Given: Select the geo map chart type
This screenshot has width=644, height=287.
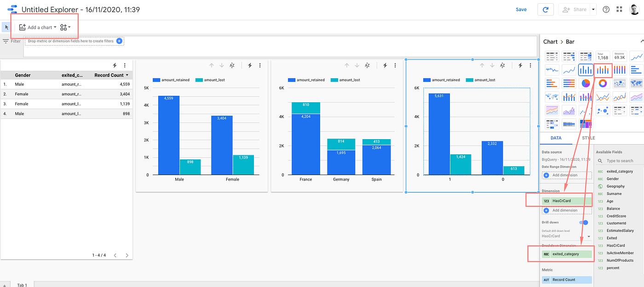Looking at the screenshot, I should click(x=636, y=83).
